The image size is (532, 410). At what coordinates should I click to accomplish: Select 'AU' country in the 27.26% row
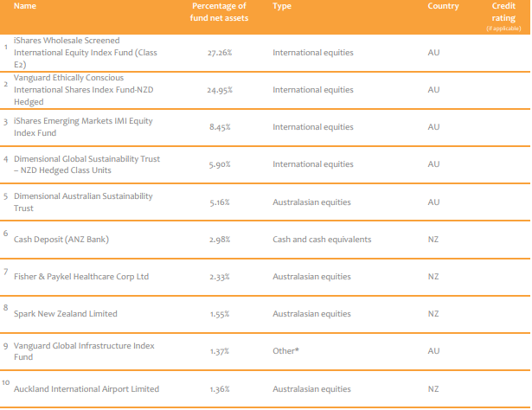pyautogui.click(x=433, y=53)
